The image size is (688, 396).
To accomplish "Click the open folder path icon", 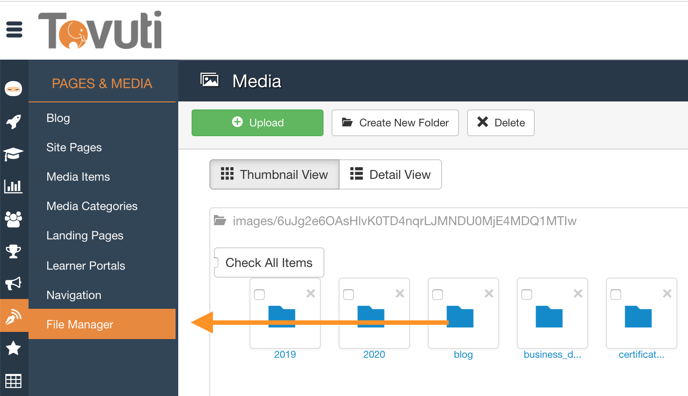I will 220,220.
